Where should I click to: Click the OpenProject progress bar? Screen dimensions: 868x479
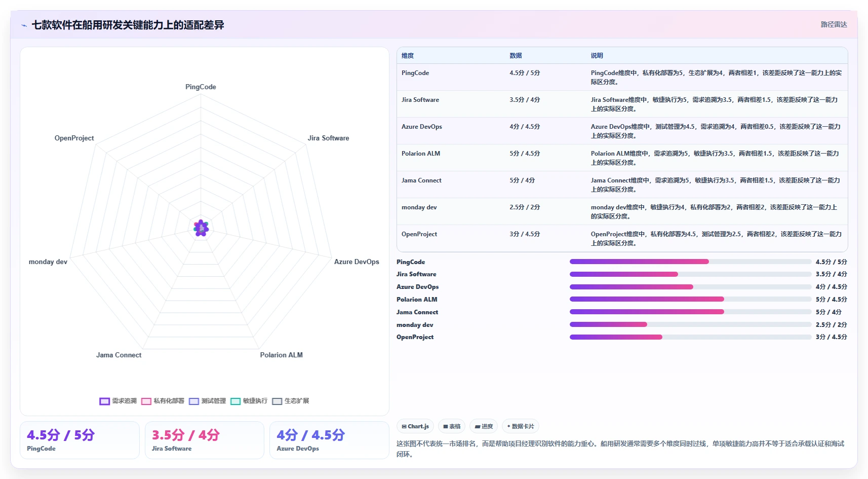[690, 337]
